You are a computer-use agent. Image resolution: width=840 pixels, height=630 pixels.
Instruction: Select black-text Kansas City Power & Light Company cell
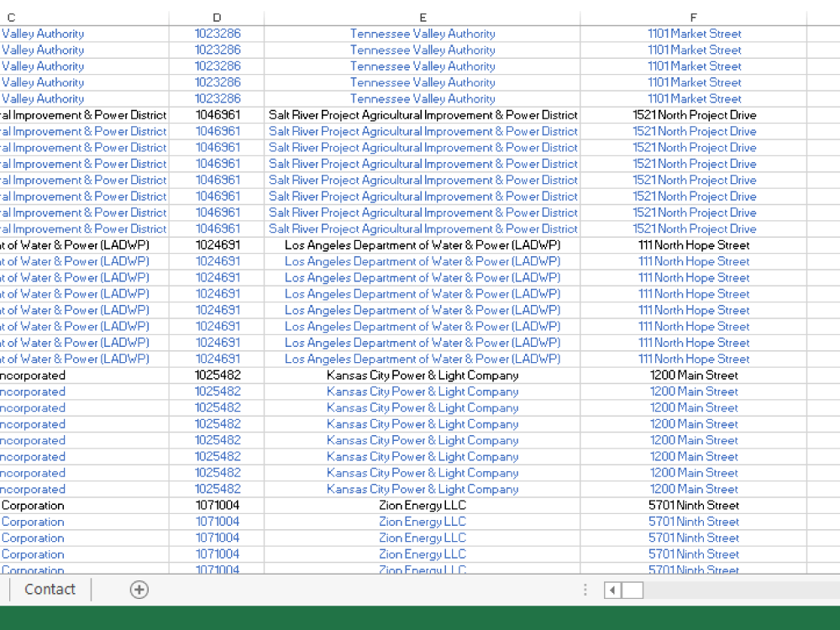[423, 375]
